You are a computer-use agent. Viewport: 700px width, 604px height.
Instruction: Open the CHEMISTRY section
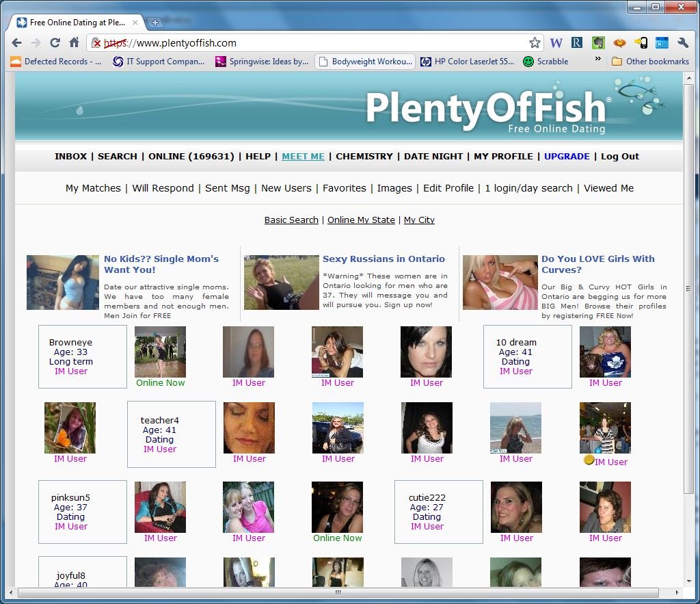tap(364, 157)
